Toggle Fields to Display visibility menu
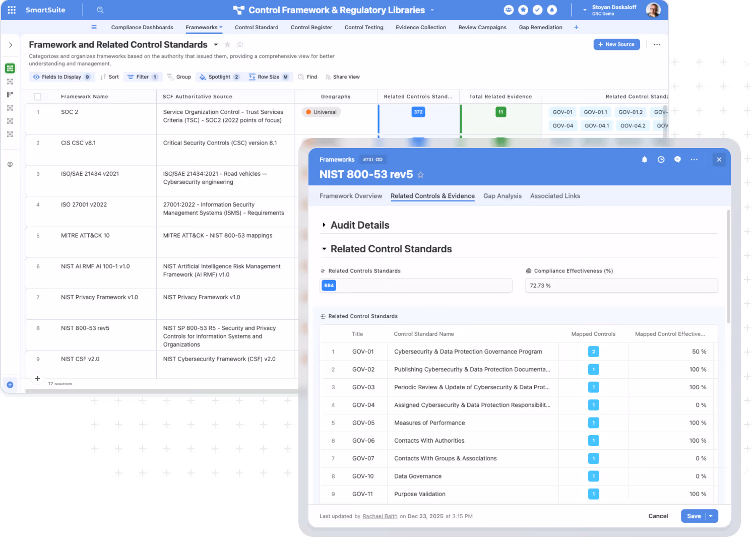The height and width of the screenshot is (554, 756). click(61, 77)
